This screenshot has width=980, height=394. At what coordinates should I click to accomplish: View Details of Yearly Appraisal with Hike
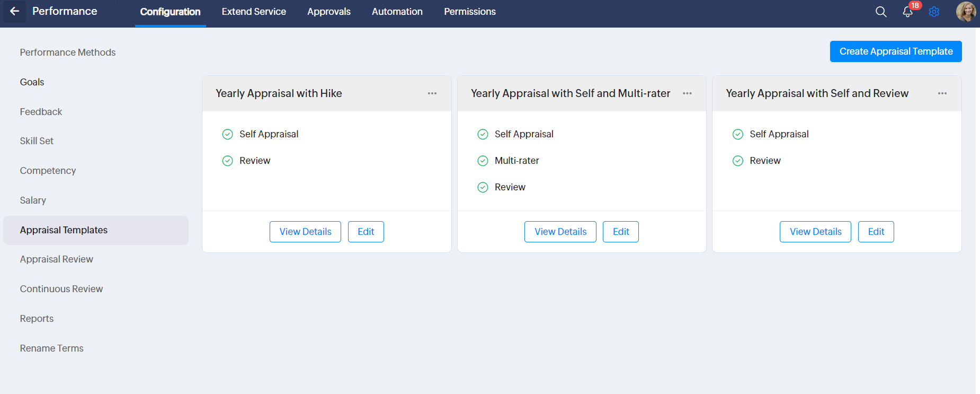tap(305, 232)
